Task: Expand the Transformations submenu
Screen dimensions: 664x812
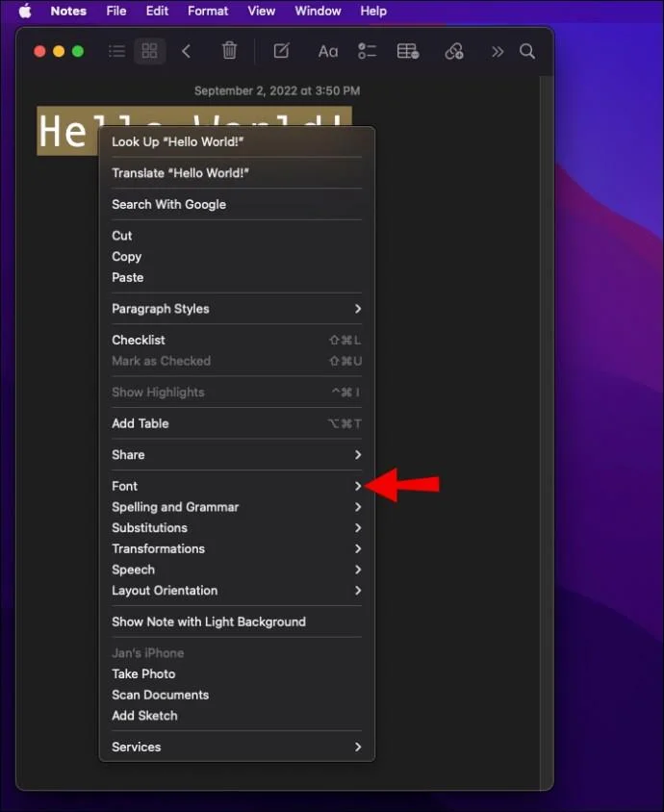Action: point(237,549)
